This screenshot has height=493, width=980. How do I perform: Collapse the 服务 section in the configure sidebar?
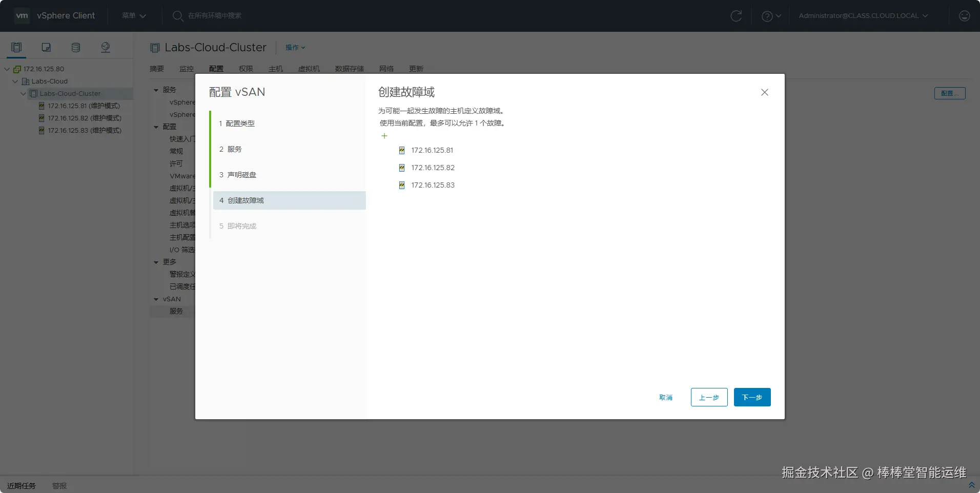[156, 90]
